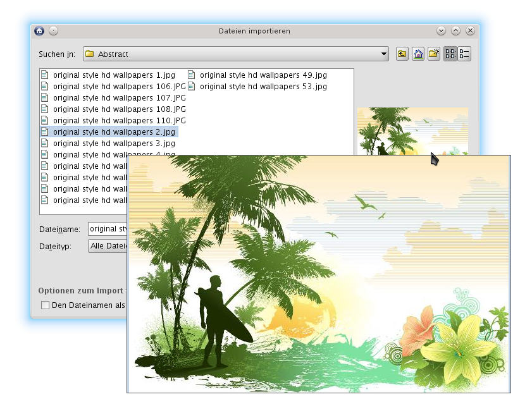532x411 pixels.
Task: Click the Dateiname text field
Action: click(x=108, y=229)
